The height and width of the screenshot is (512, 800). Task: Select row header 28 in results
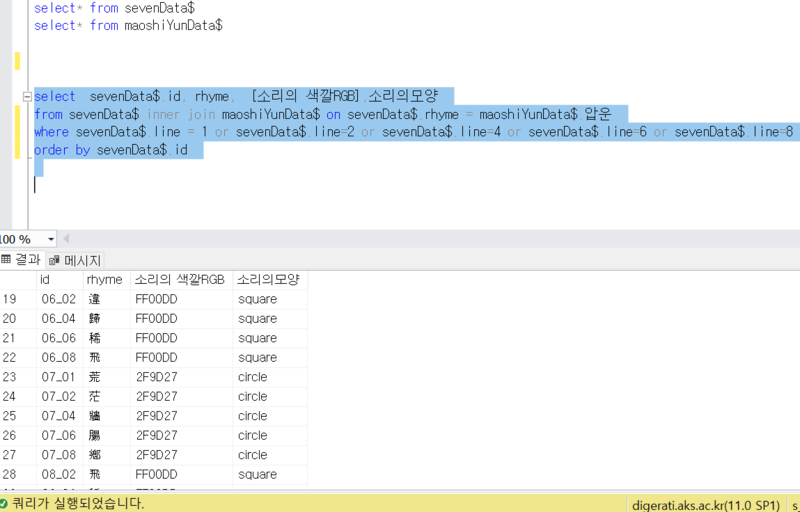18,474
